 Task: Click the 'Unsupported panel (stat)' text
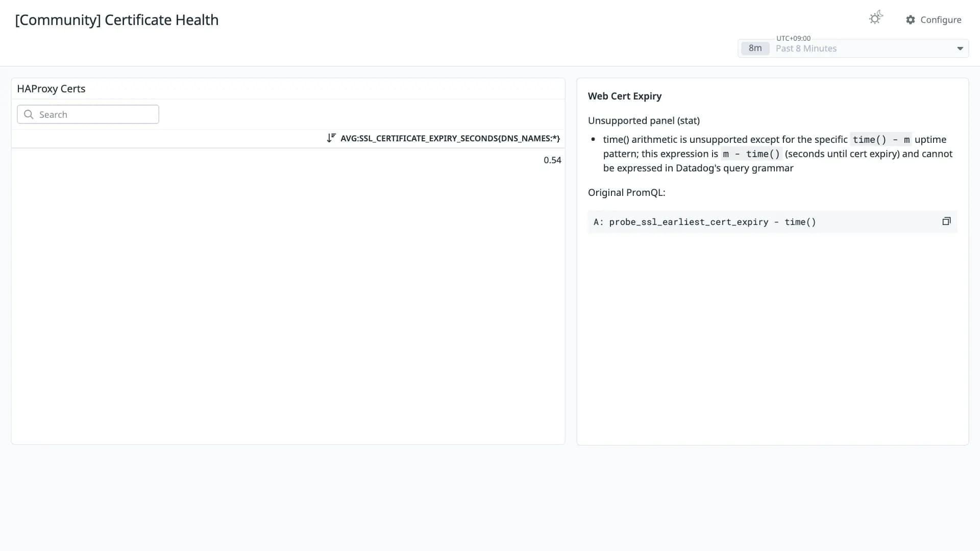644,121
